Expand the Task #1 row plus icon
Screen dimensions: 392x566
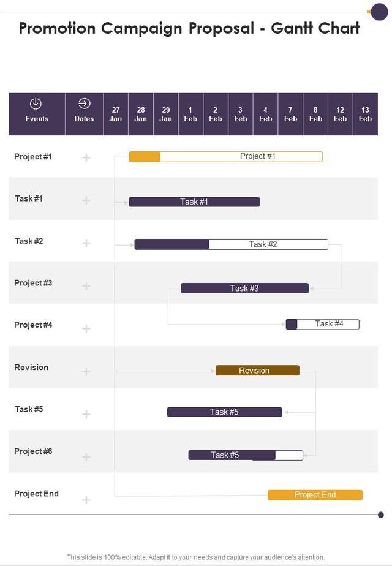pyautogui.click(x=86, y=200)
